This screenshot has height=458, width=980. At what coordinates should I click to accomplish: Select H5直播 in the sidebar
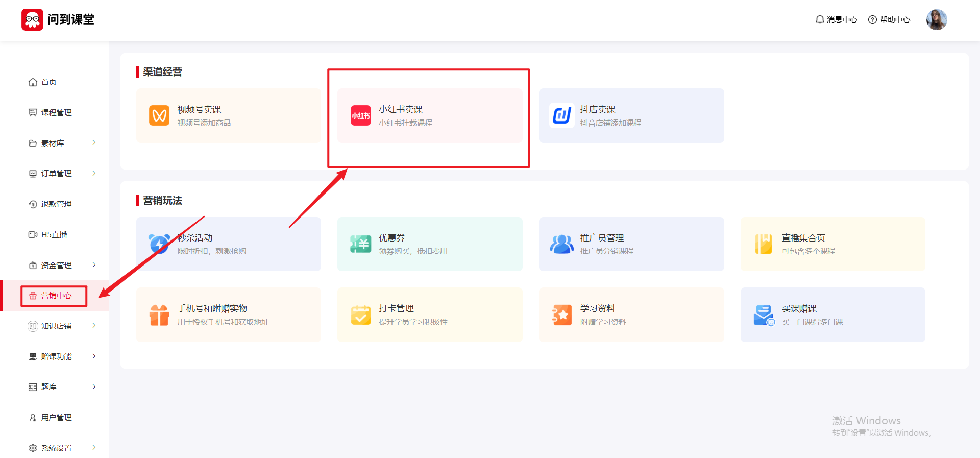(54, 235)
